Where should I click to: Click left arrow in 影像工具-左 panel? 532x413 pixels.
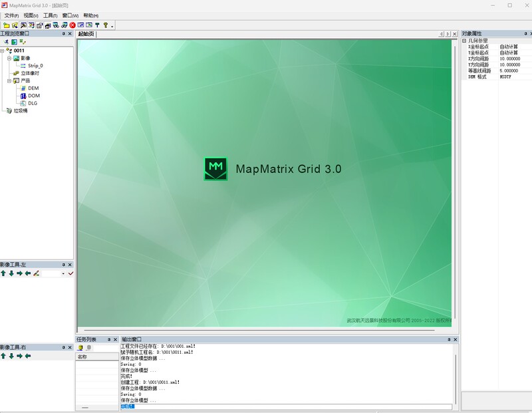28,273
